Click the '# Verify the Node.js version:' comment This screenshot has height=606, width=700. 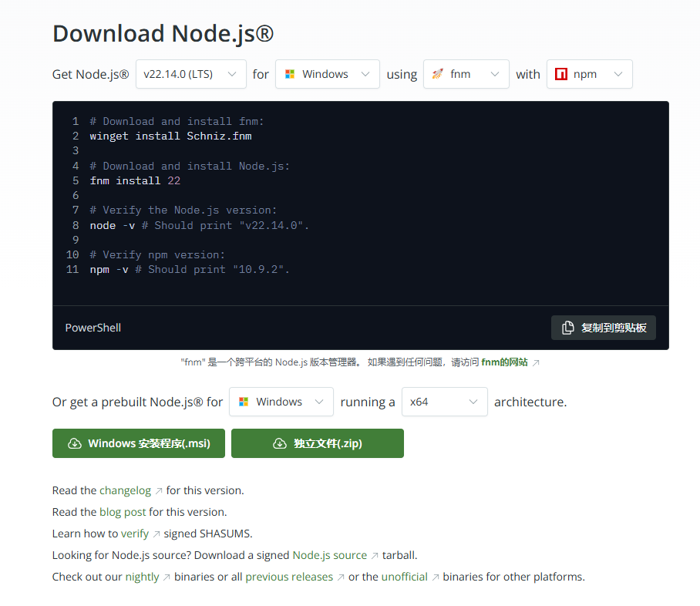183,210
